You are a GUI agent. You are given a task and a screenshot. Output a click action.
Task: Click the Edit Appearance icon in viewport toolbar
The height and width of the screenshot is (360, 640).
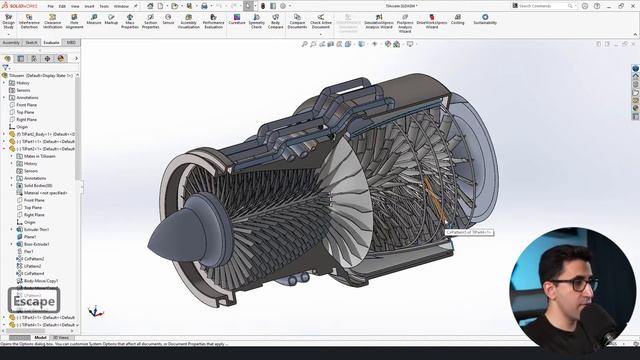pyautogui.click(x=388, y=44)
